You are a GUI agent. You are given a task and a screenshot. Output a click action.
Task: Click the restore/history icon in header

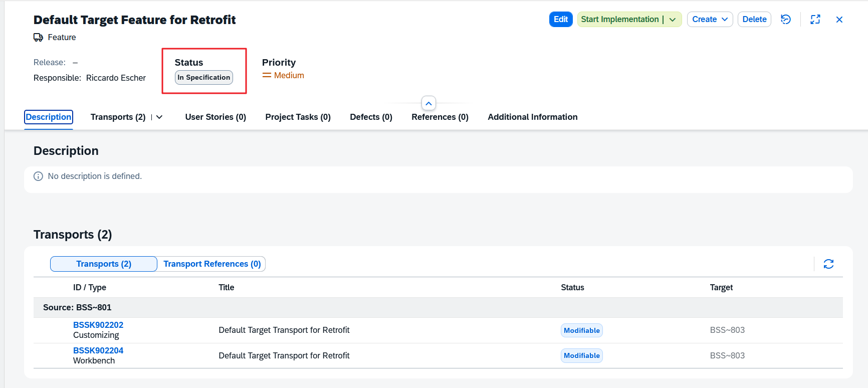coord(785,20)
